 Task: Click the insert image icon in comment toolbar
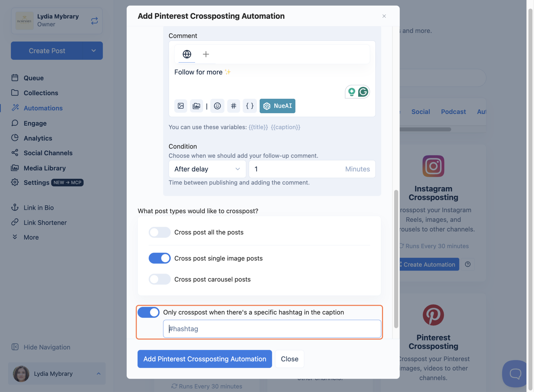181,106
